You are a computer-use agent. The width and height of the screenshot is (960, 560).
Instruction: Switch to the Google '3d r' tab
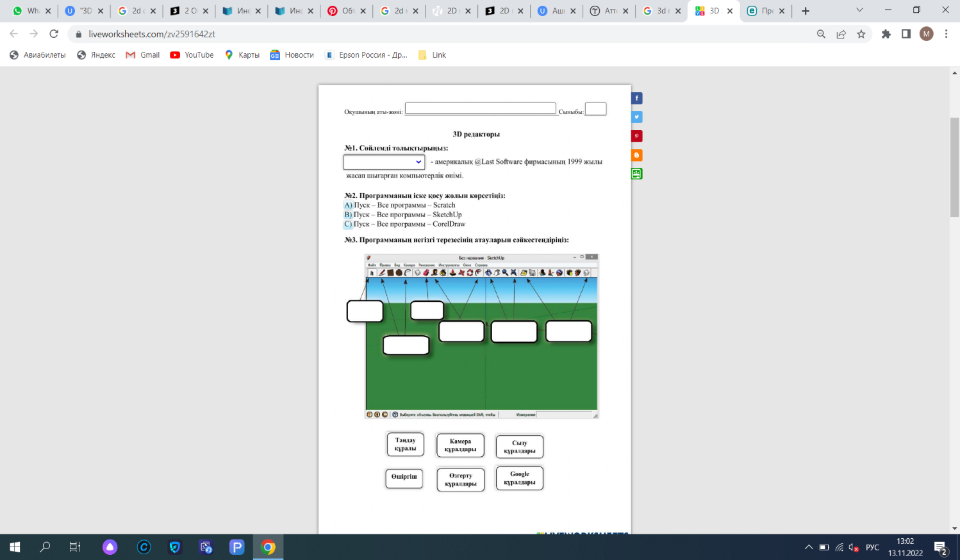click(x=660, y=11)
